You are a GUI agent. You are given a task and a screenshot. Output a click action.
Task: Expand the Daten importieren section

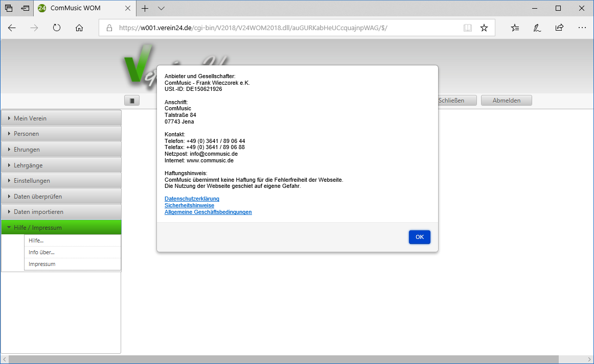61,212
